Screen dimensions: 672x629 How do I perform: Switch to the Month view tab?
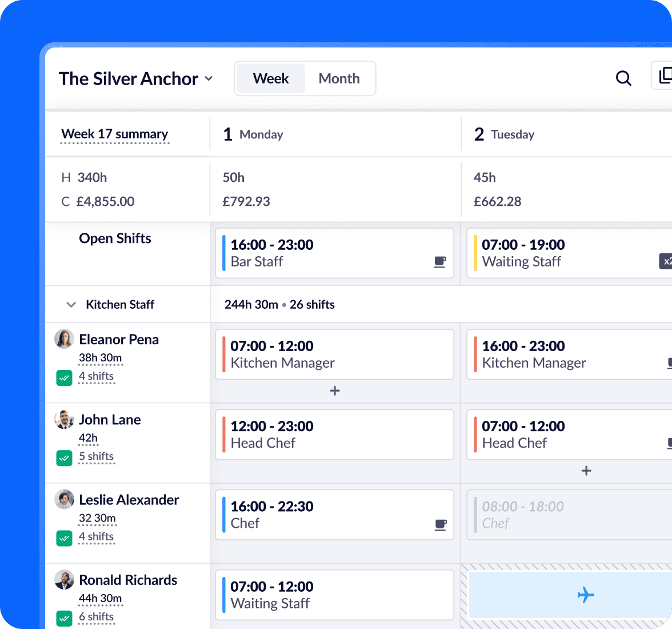click(x=339, y=78)
